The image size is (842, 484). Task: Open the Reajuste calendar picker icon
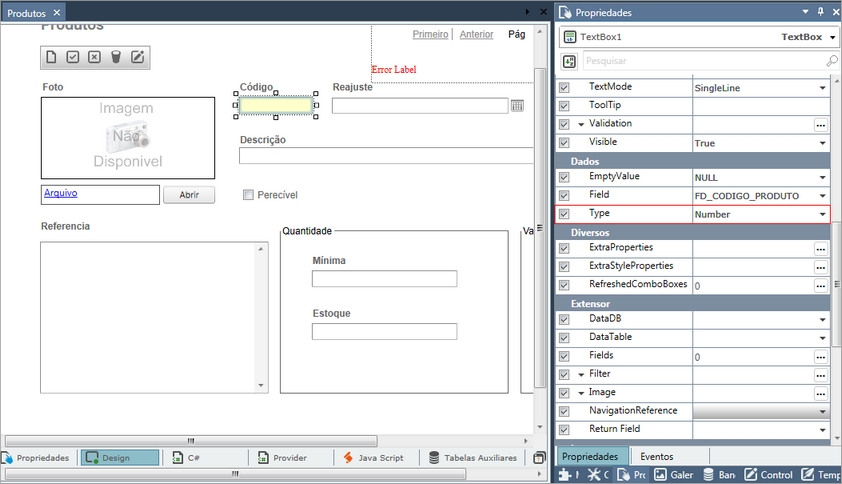pos(517,105)
